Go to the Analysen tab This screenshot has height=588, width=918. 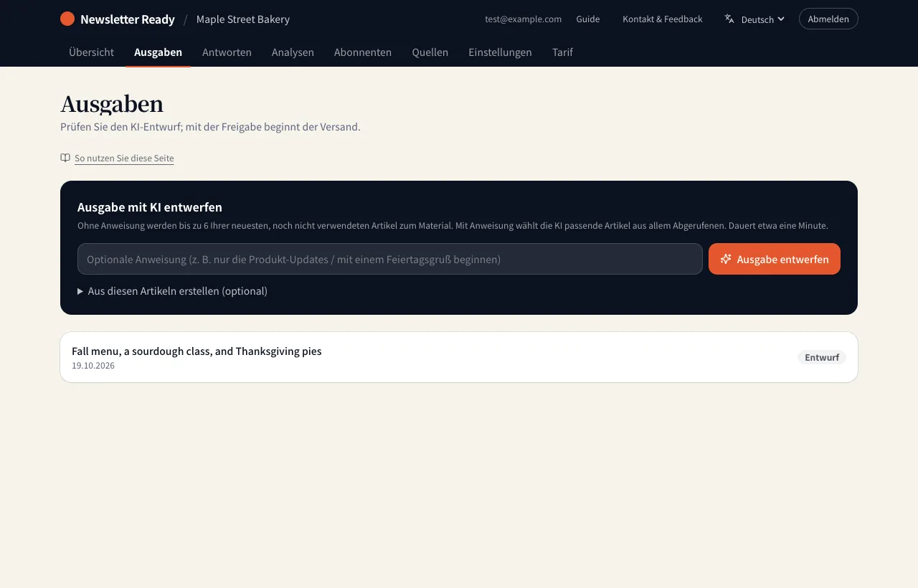point(293,52)
